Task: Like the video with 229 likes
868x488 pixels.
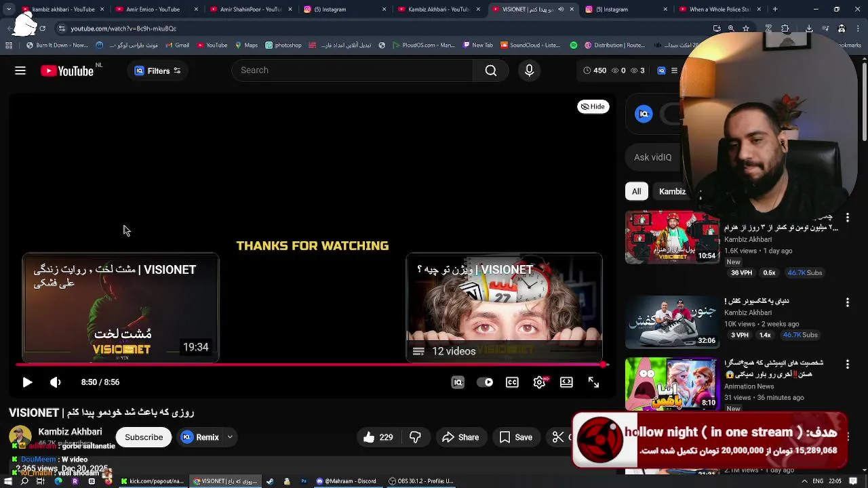Action: pos(378,437)
